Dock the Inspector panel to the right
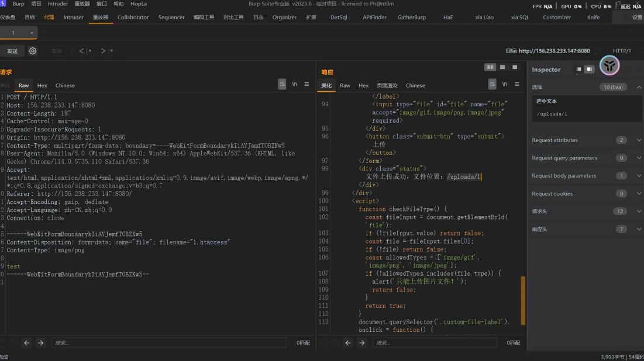 tap(590, 70)
